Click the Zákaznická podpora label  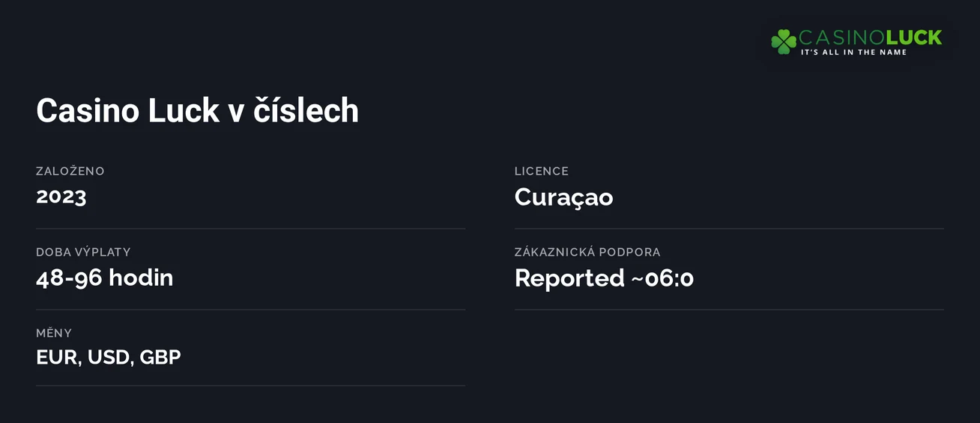click(587, 252)
